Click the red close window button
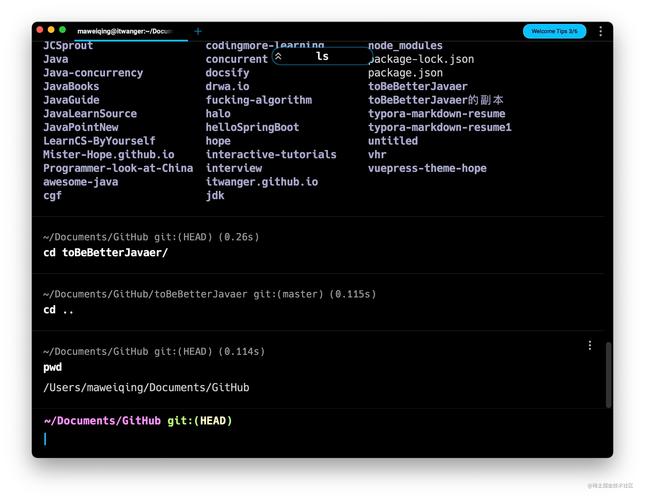The height and width of the screenshot is (500, 645). pos(39,31)
